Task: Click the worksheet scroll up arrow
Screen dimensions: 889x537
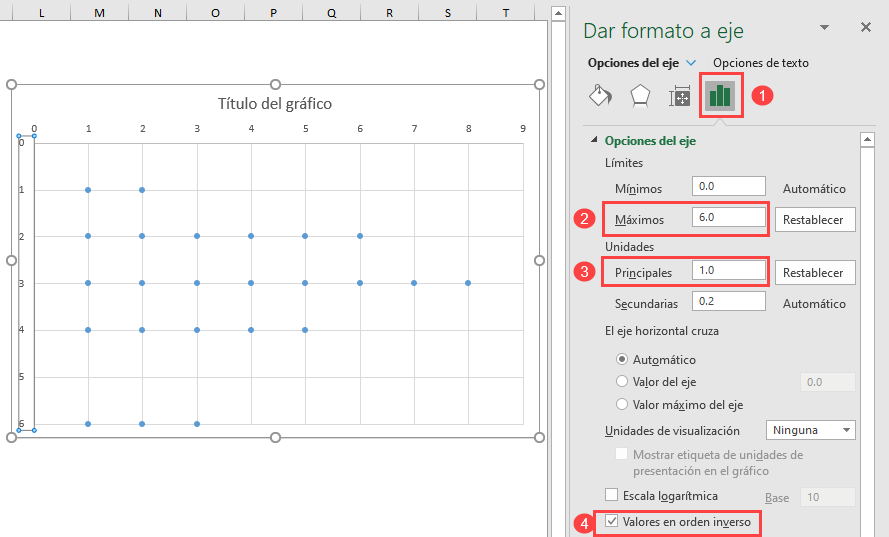Action: click(558, 14)
